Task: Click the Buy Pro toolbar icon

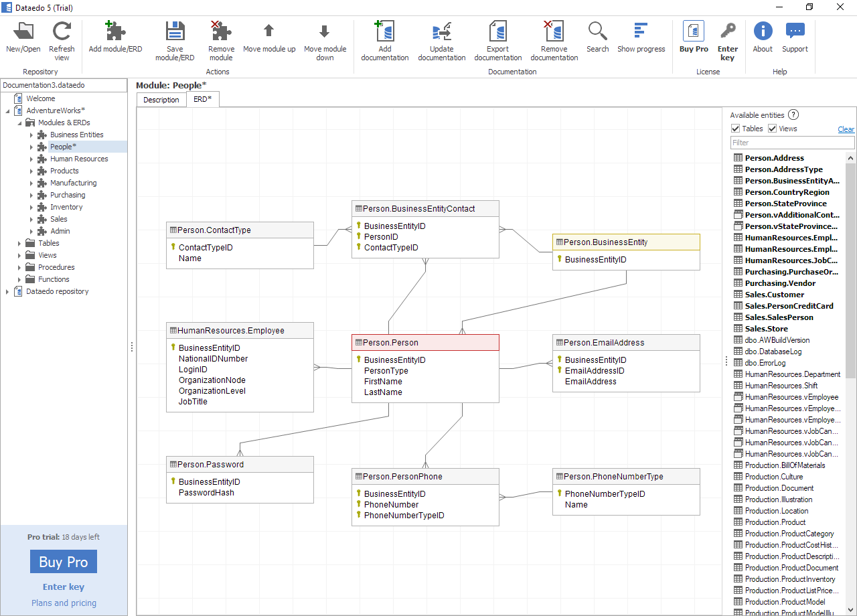Action: pyautogui.click(x=694, y=31)
